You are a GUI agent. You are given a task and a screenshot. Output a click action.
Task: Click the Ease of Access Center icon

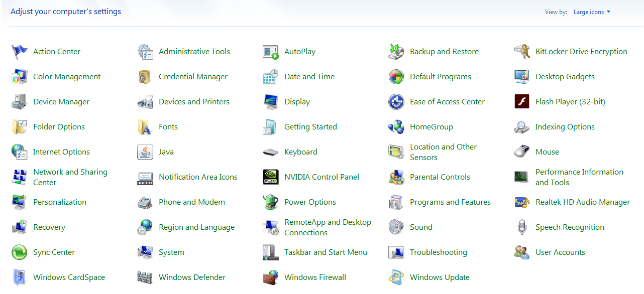point(396,102)
